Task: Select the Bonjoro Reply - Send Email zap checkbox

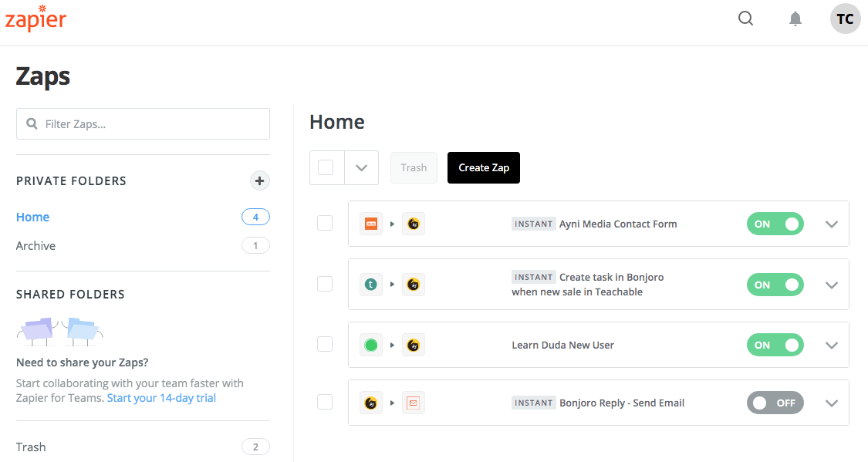Action: pos(324,402)
